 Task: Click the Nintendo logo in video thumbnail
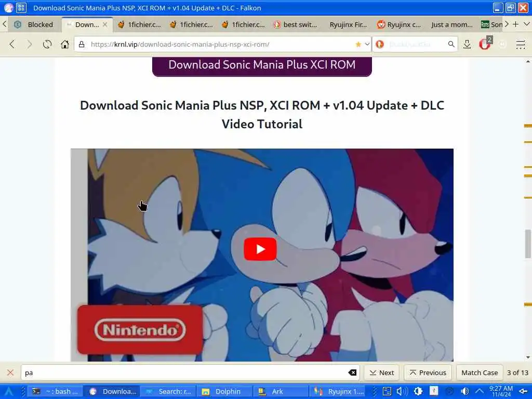(x=140, y=330)
